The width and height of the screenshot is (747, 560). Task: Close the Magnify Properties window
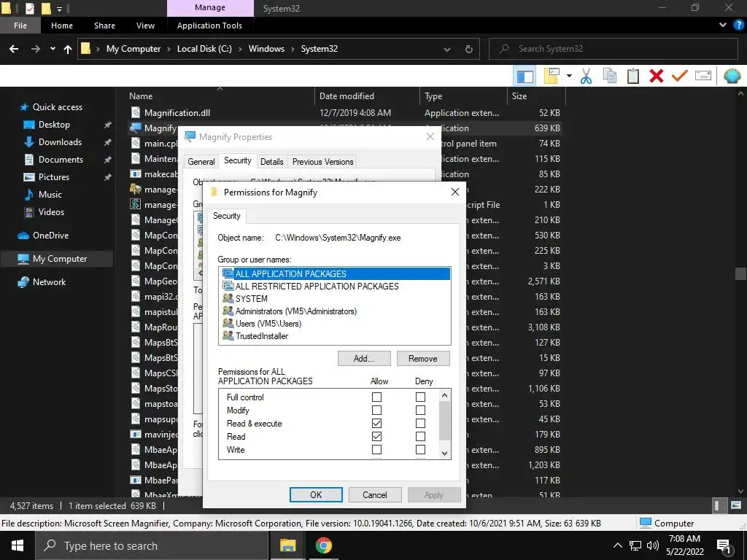coord(430,136)
